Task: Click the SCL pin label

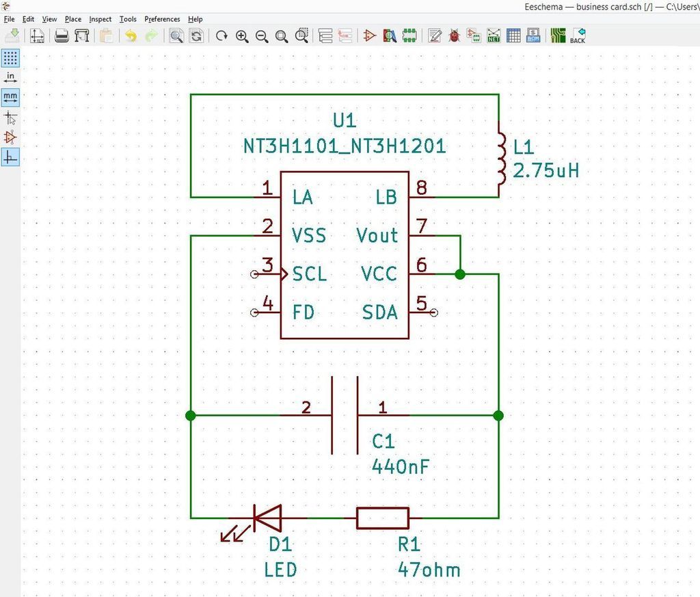Action: pyautogui.click(x=310, y=274)
